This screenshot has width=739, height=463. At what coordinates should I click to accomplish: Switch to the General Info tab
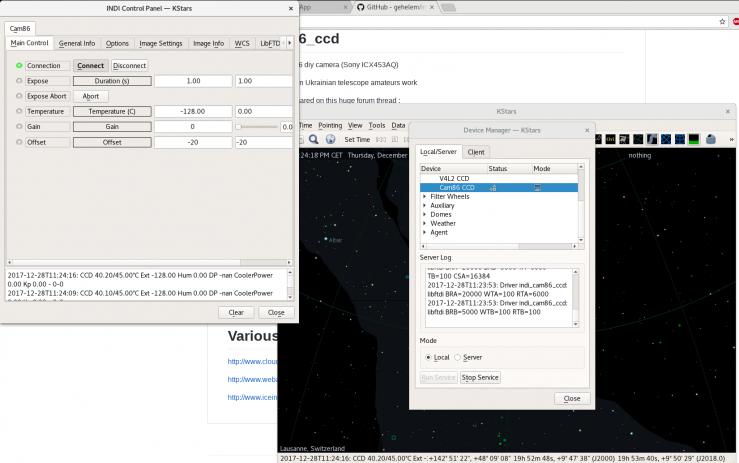pos(77,43)
